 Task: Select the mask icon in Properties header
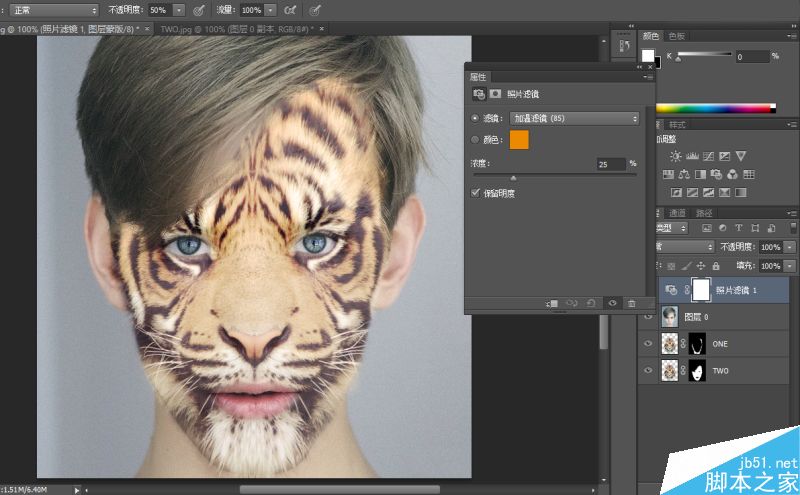pyautogui.click(x=495, y=94)
